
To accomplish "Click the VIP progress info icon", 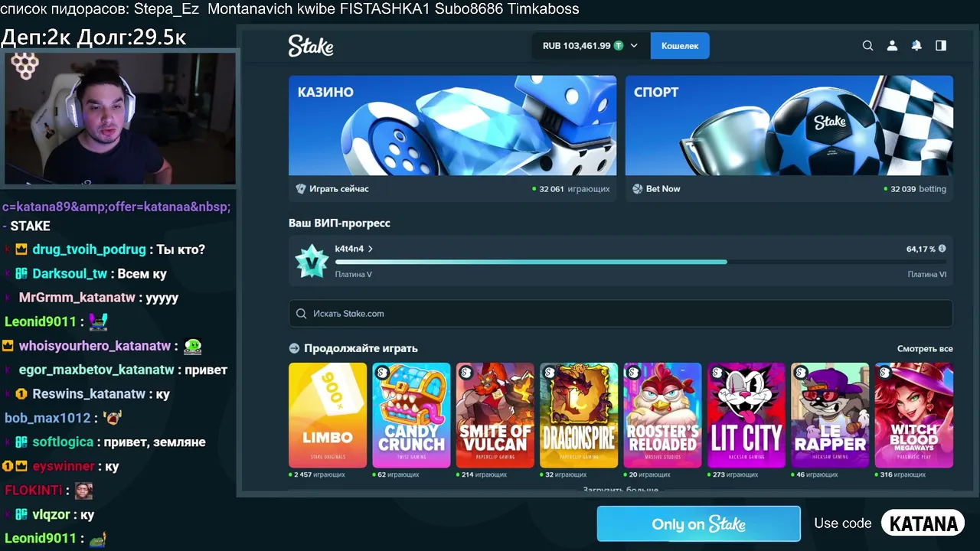I will [942, 249].
